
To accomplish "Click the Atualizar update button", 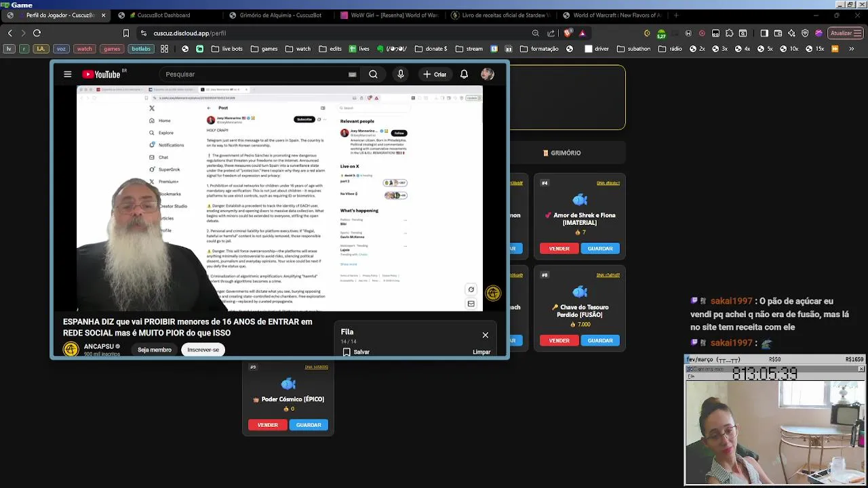I will [845, 33].
